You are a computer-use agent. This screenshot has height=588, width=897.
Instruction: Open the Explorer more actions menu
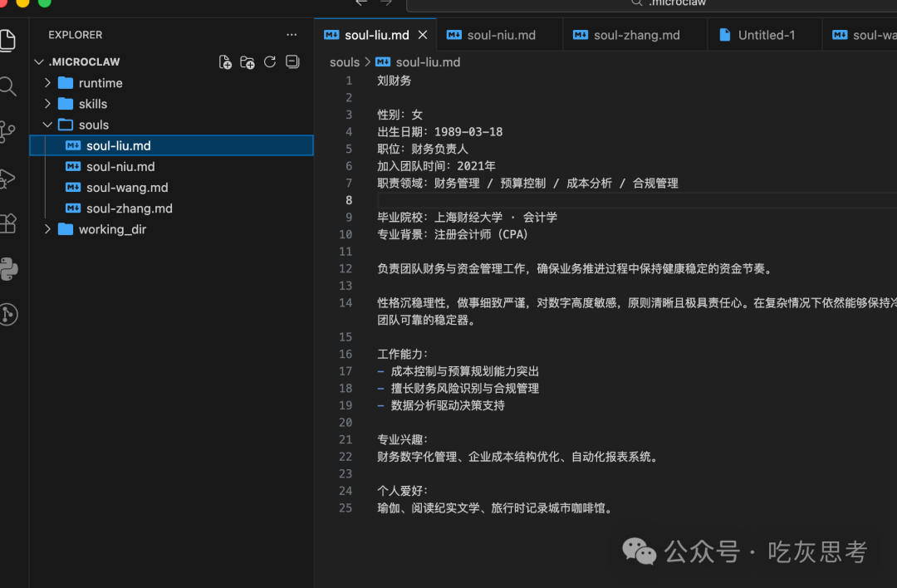pos(292,35)
